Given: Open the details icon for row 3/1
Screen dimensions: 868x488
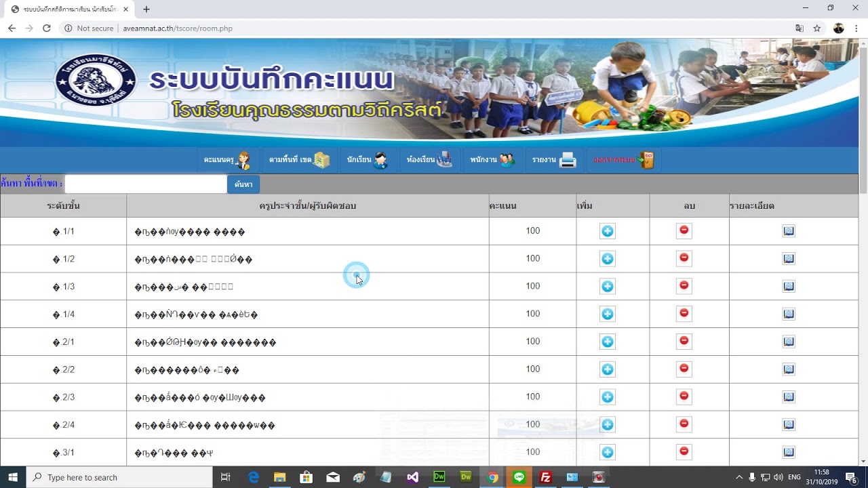Looking at the screenshot, I should click(789, 452).
